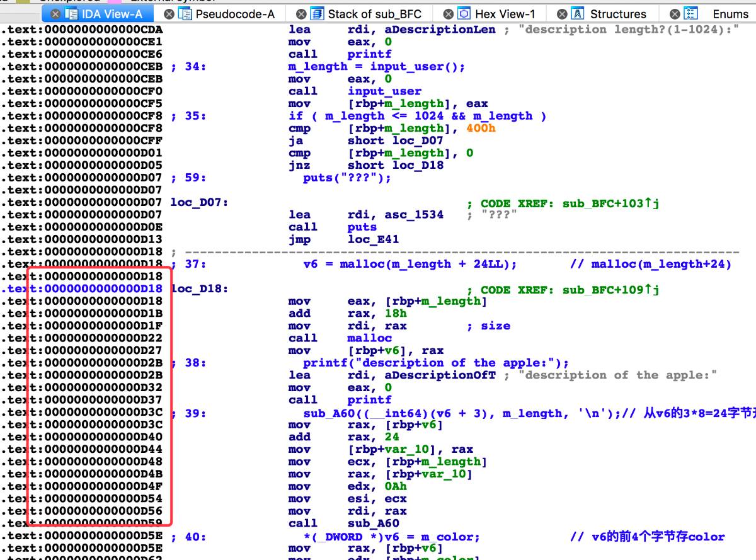Select loc_D07 operand in ja instruction
This screenshot has width=756, height=560.
click(x=418, y=140)
